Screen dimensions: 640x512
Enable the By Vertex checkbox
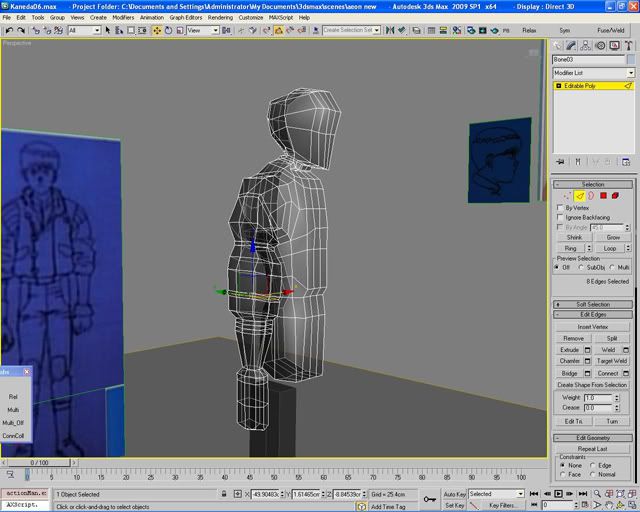coord(559,207)
